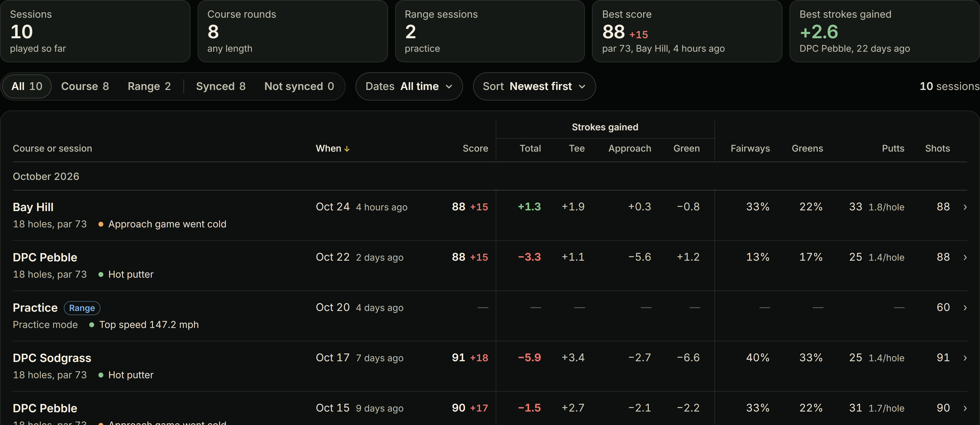Click the 91 +18 score cell
This screenshot has height=425, width=980.
point(470,358)
